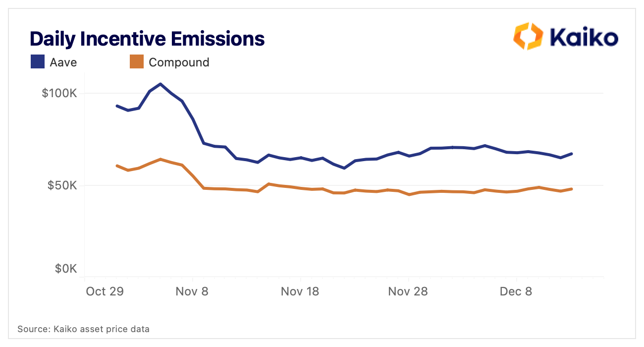Image resolution: width=644 pixels, height=347 pixels.
Task: Click the Nov 18 x-axis label
Action: tap(300, 291)
